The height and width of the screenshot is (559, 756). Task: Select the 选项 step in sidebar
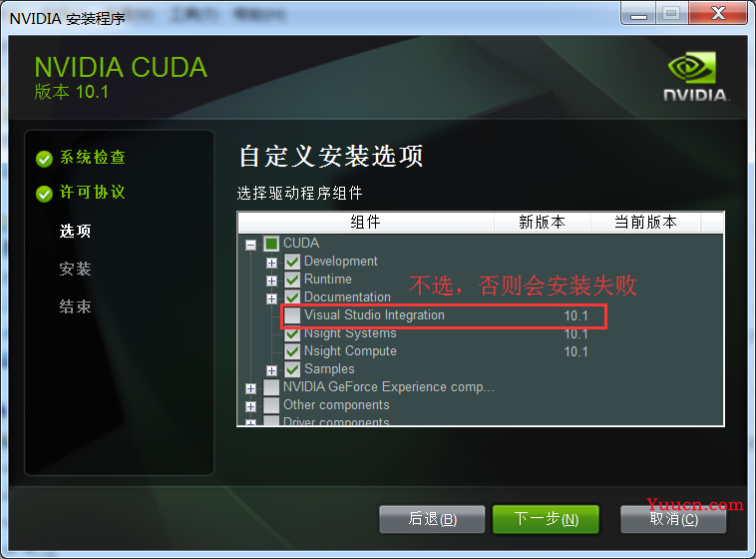[75, 231]
